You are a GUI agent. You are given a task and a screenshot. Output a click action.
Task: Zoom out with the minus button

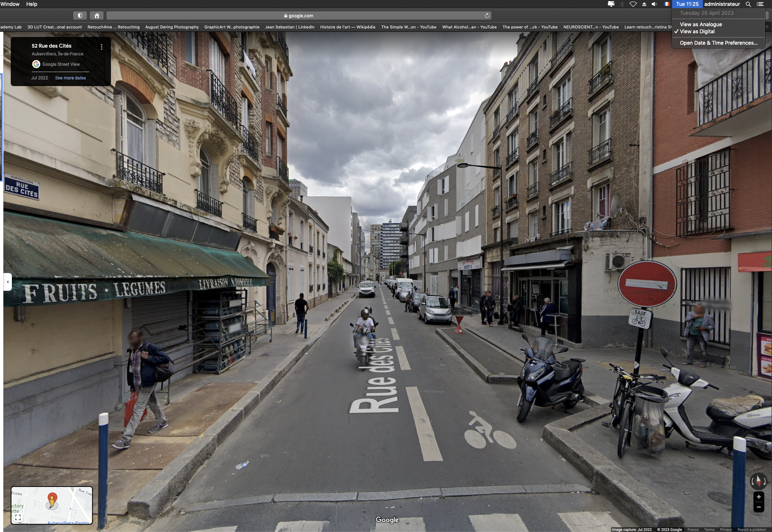coord(759,507)
